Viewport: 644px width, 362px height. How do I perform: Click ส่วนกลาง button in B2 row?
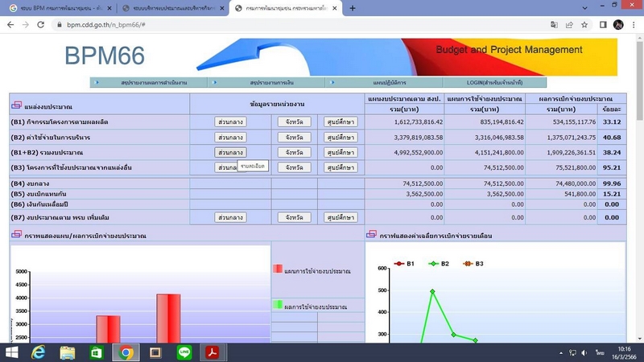point(230,137)
